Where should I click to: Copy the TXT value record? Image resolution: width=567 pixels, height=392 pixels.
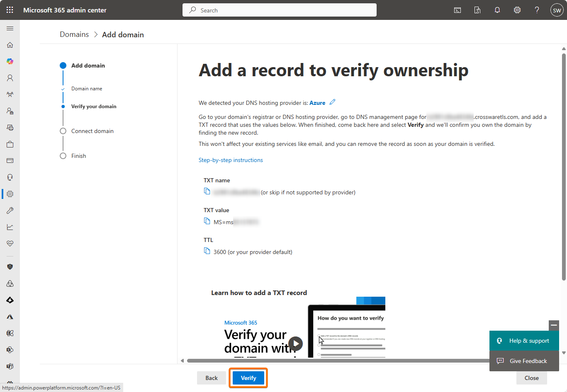[207, 221]
